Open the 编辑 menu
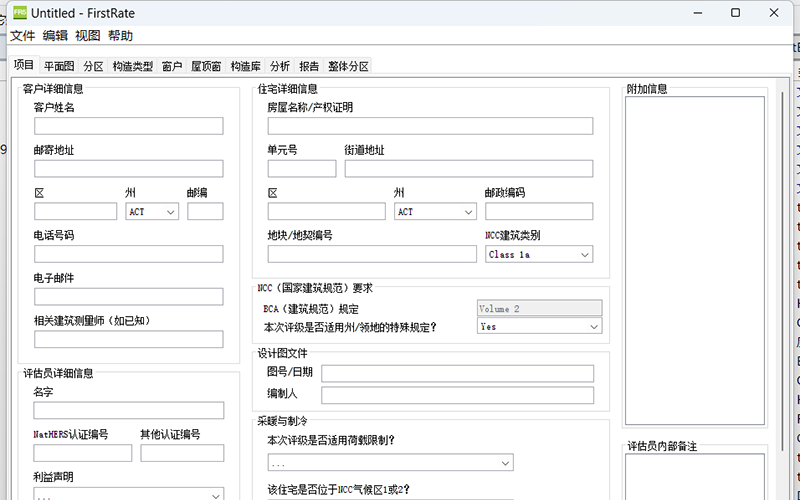Viewport: 800px width, 500px height. (55, 36)
